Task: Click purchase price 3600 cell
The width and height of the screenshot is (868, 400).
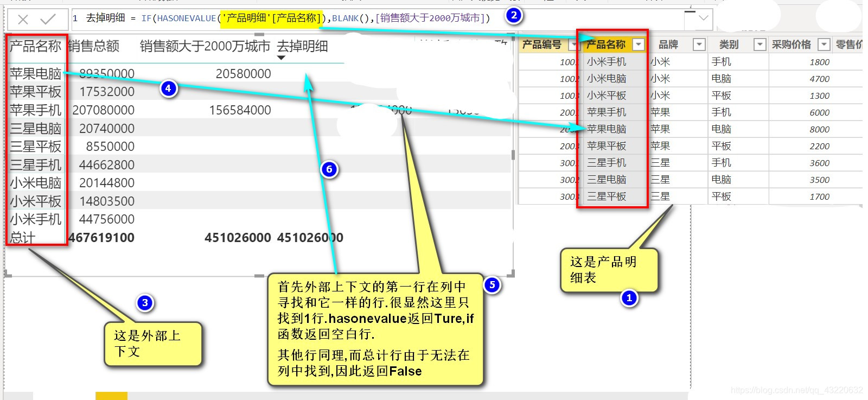Action: 819,163
